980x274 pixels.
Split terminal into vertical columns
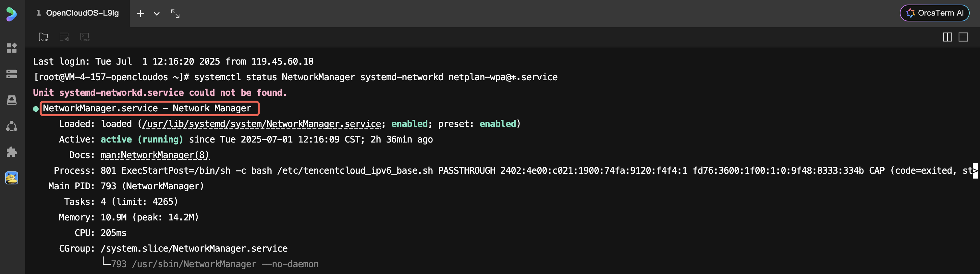[x=947, y=37]
